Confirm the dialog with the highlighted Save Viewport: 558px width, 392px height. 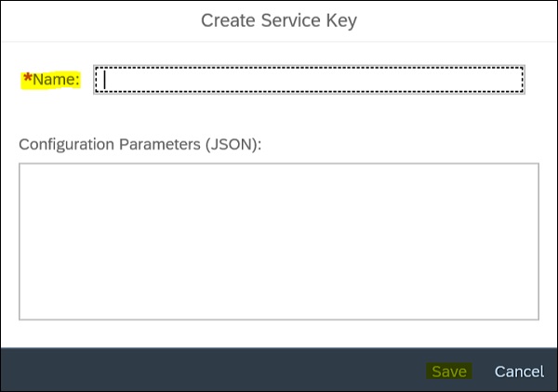point(449,371)
